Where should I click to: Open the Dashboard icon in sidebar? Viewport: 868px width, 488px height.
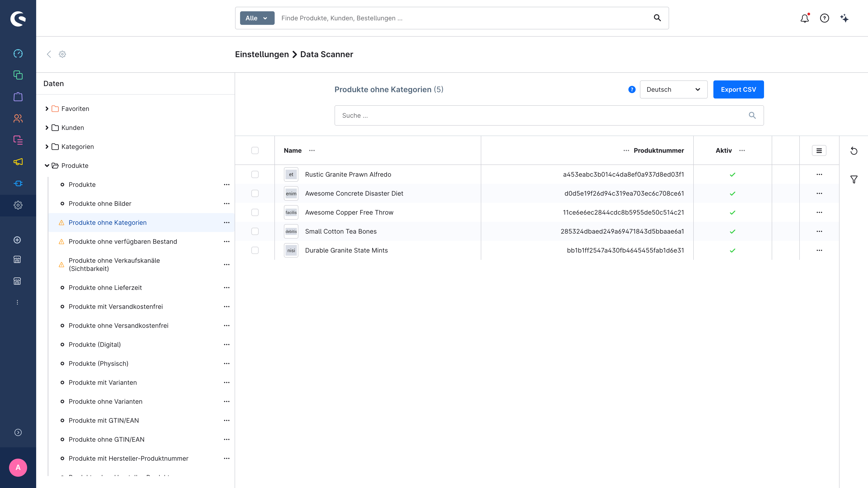18,54
